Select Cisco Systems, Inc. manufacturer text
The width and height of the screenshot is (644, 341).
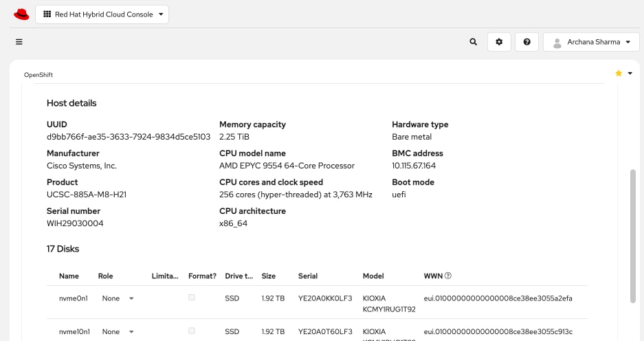click(x=82, y=166)
